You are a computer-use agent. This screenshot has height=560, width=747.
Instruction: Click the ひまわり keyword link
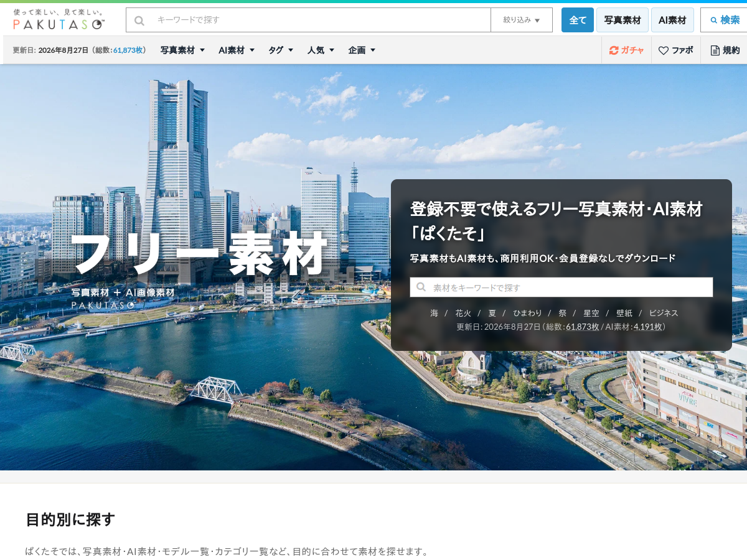click(528, 313)
